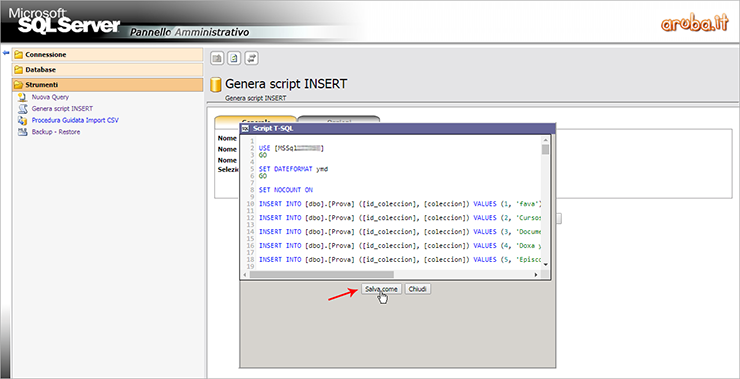Close the script dialog with Chiudi

click(417, 289)
